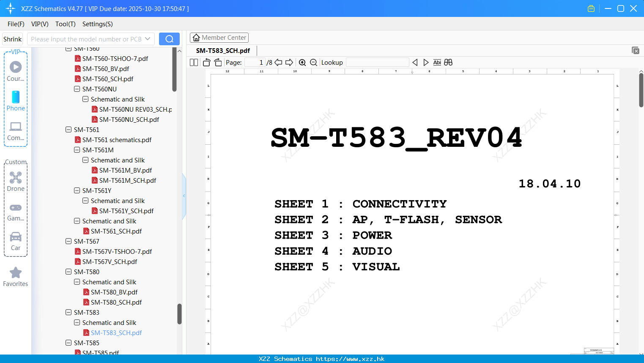Toggle the Abi whole-word match icon
The height and width of the screenshot is (363, 644).
click(x=437, y=62)
